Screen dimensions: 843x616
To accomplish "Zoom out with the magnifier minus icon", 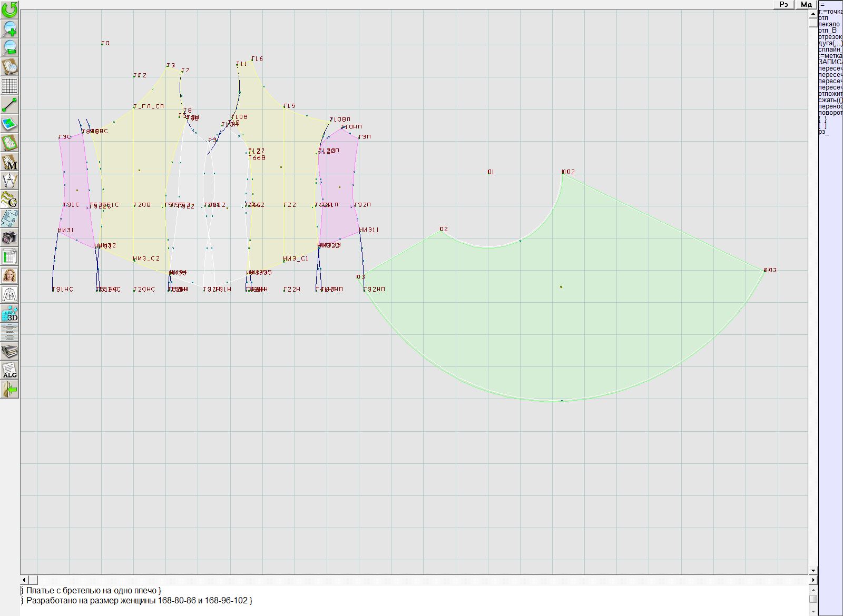I will pos(9,48).
